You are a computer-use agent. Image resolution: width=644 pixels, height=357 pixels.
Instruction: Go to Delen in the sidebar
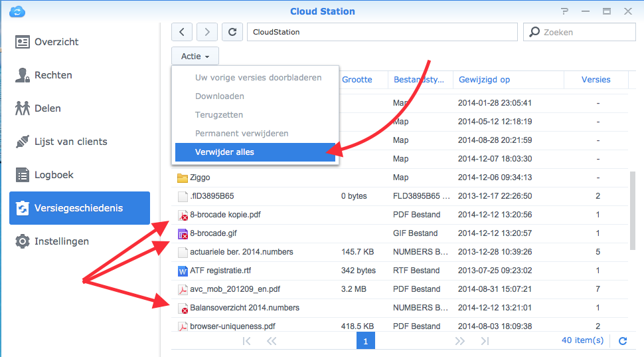pos(47,108)
